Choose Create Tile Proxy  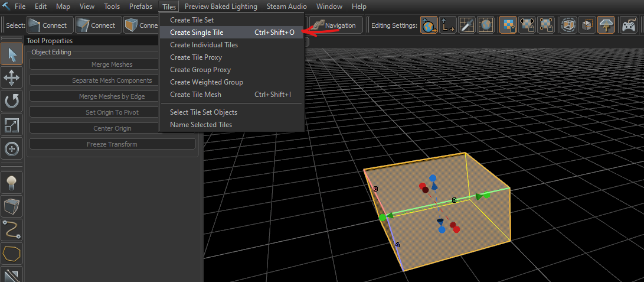tap(231, 57)
